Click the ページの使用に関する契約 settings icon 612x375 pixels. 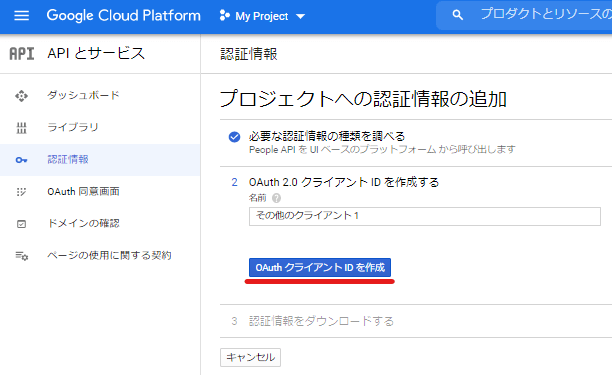coord(21,256)
